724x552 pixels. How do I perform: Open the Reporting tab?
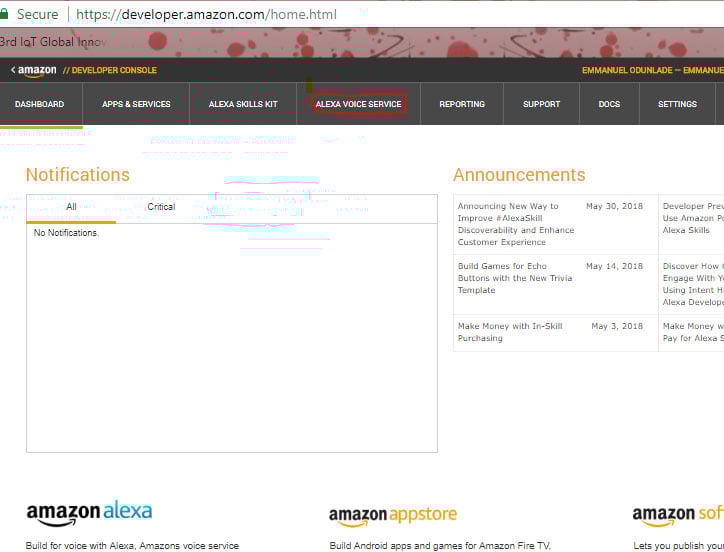pos(462,104)
